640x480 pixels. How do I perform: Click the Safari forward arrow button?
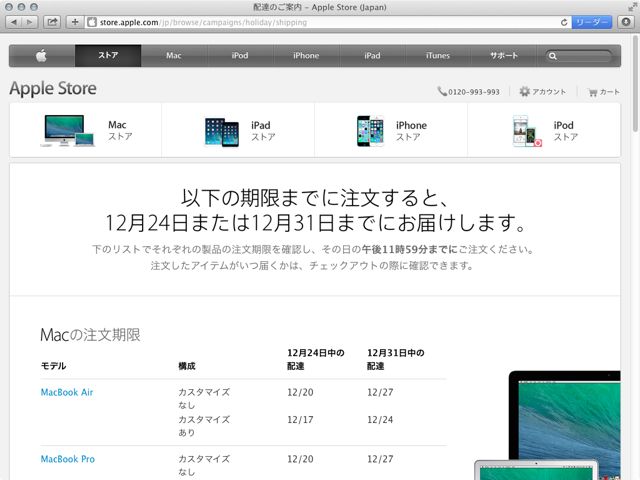coord(30,22)
